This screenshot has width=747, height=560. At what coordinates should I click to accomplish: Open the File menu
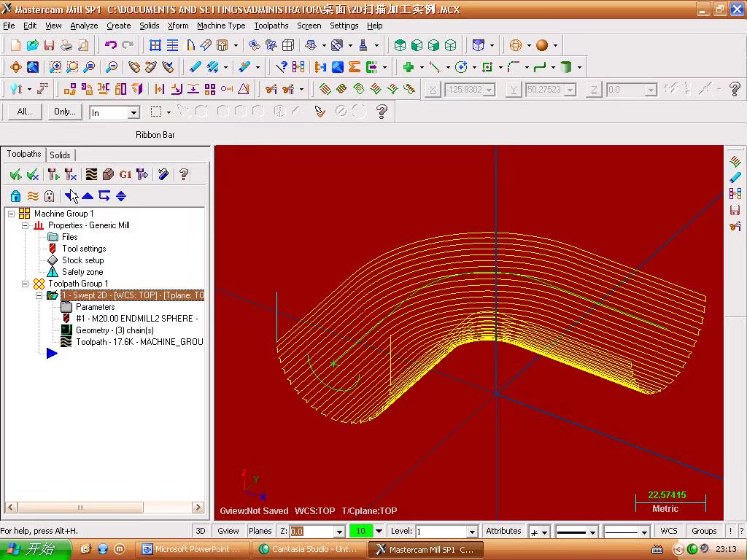pos(9,26)
